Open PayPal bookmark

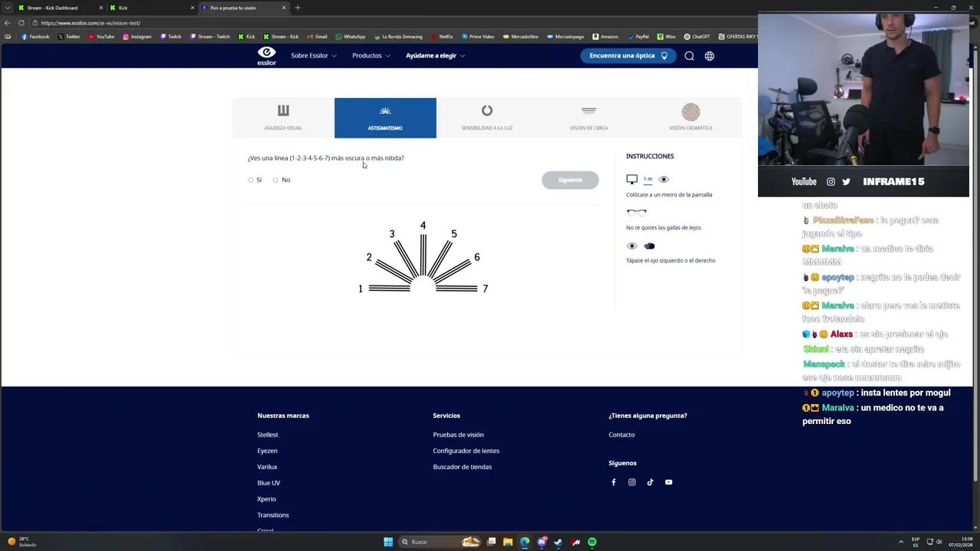point(637,37)
